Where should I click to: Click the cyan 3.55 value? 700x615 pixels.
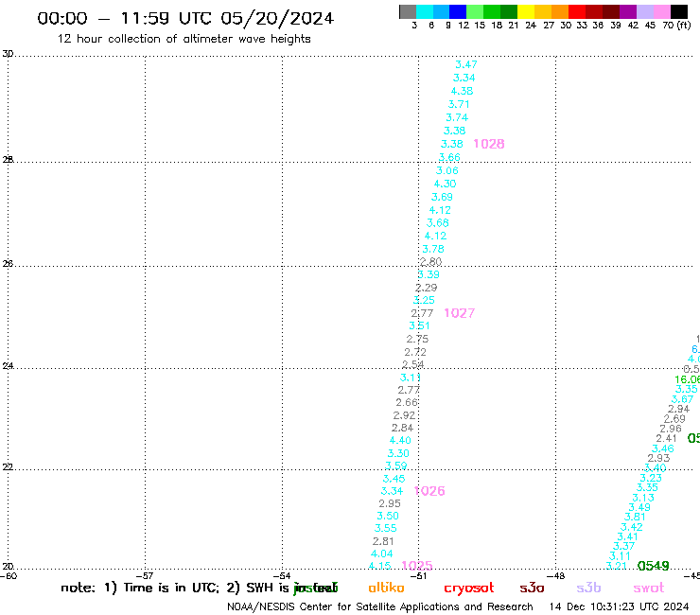[x=385, y=528]
